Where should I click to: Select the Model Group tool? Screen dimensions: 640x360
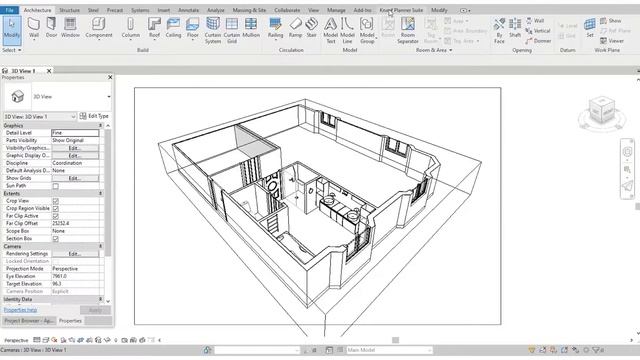tap(367, 30)
